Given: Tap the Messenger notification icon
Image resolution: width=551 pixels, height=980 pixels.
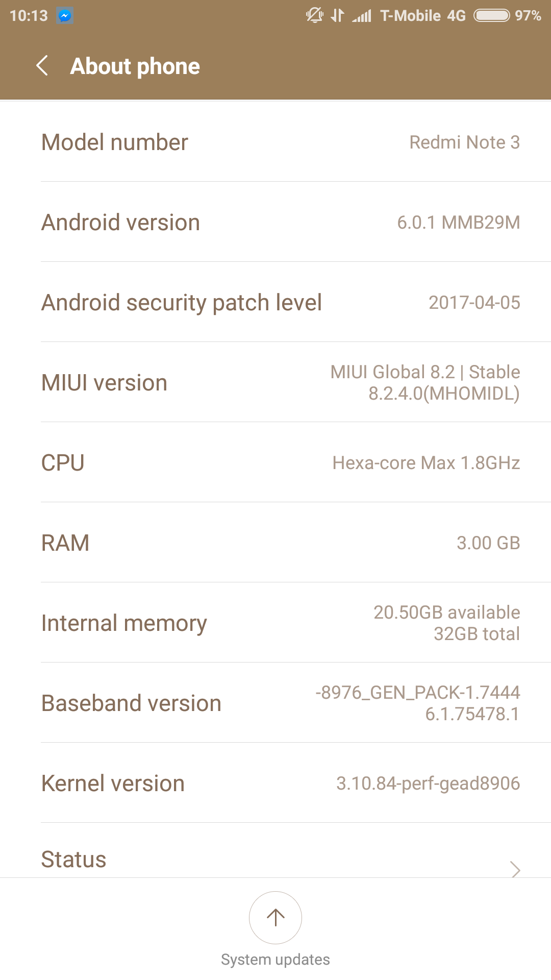Looking at the screenshot, I should pos(64,16).
